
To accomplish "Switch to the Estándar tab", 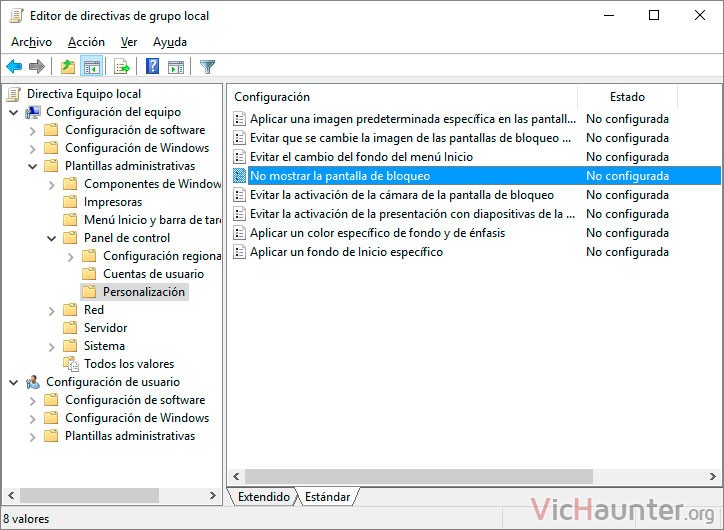I will coord(327,497).
